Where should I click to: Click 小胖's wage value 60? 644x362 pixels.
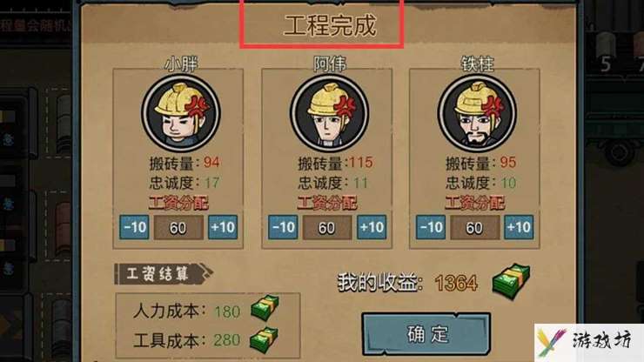[178, 228]
